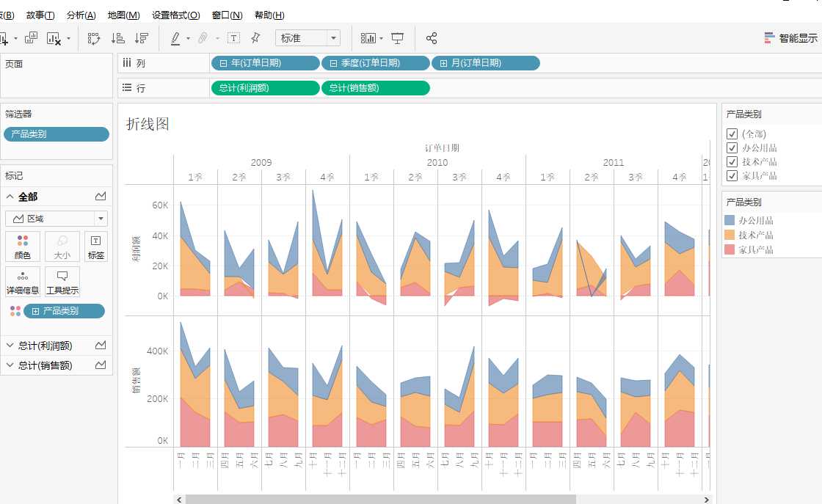
Task: Click area icon beside 总计(销售额) mark
Action: [101, 365]
